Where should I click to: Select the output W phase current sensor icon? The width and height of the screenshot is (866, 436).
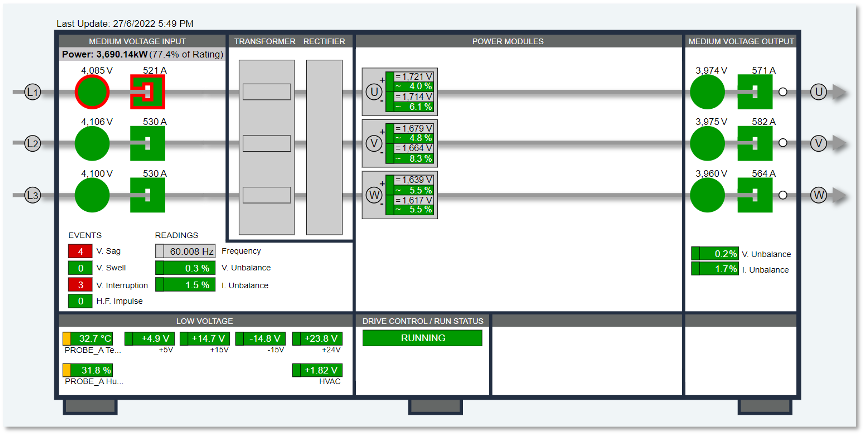click(x=755, y=195)
